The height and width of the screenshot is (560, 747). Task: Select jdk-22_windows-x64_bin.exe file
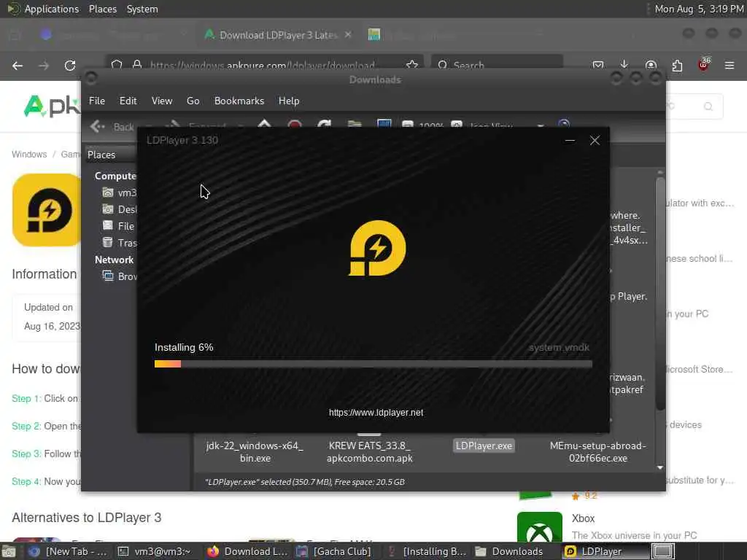pyautogui.click(x=255, y=452)
